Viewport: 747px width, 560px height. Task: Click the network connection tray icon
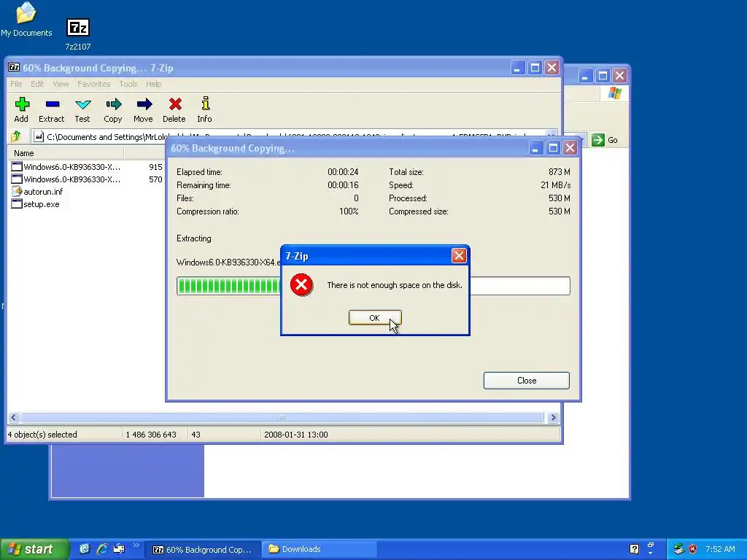(x=680, y=549)
